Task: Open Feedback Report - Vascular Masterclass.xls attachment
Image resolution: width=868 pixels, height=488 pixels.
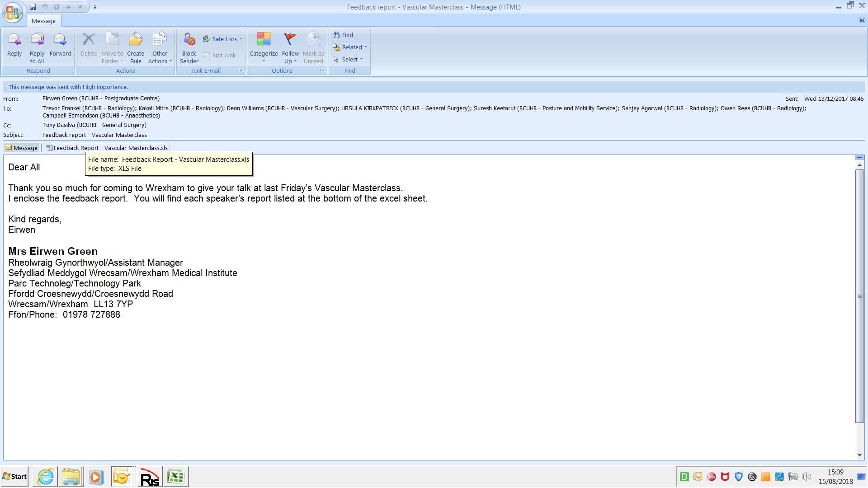Action: [107, 148]
